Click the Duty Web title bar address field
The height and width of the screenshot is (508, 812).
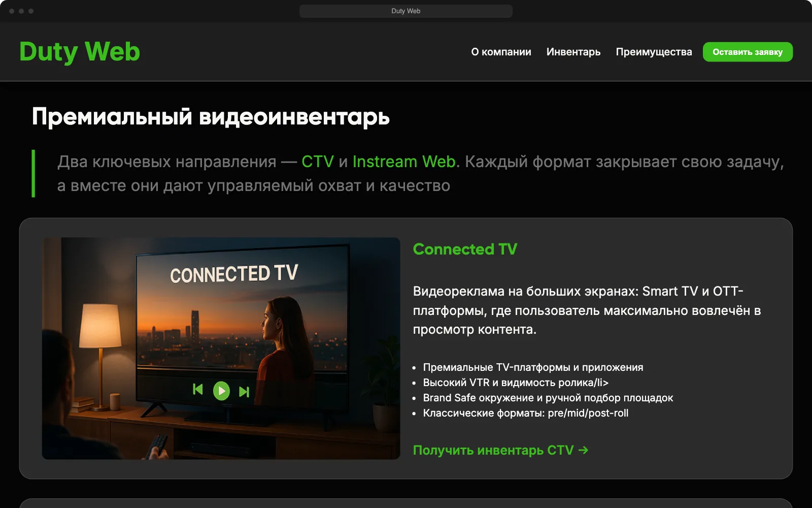[406, 11]
